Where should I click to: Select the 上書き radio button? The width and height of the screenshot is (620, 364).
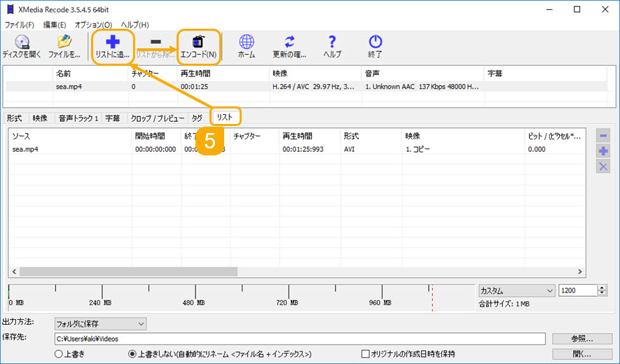tap(59, 353)
